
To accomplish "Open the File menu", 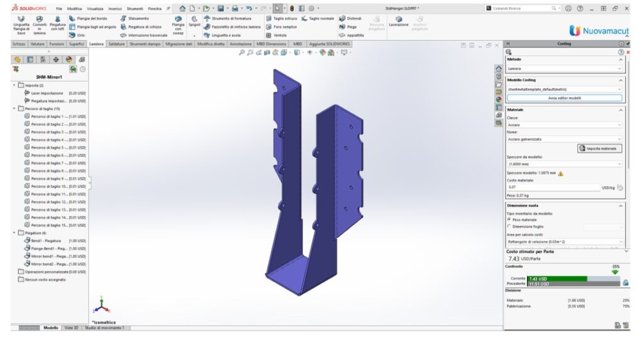I will (59, 9).
